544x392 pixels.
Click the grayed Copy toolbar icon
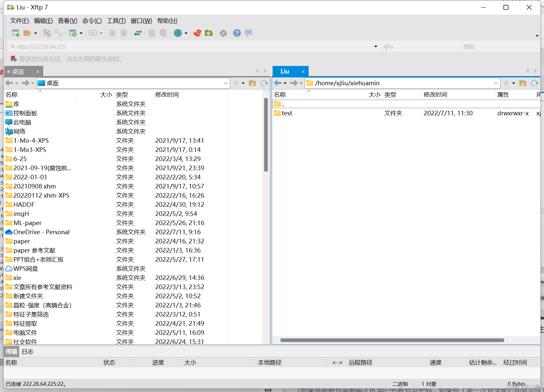(x=152, y=33)
